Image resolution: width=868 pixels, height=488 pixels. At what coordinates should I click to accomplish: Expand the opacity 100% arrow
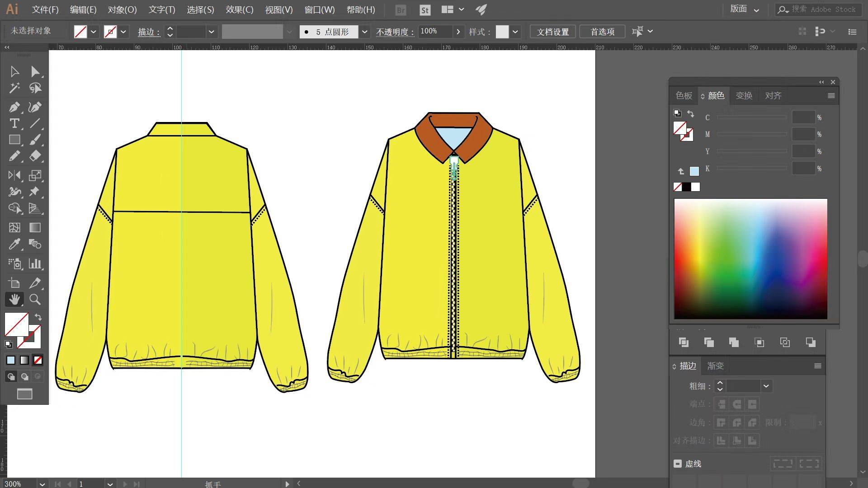click(x=458, y=32)
